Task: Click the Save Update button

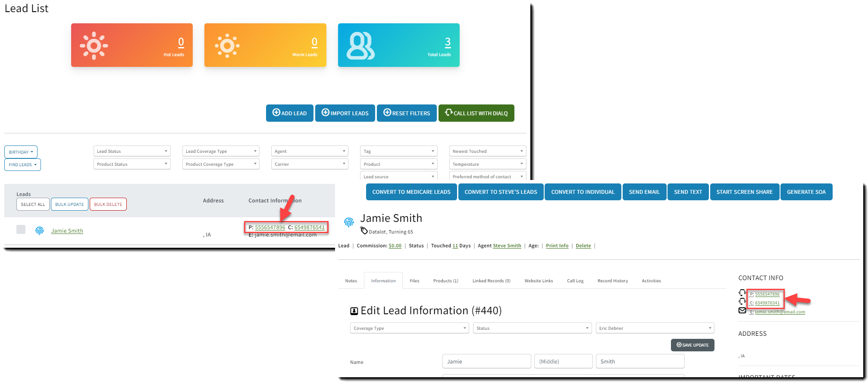Action: [693, 345]
